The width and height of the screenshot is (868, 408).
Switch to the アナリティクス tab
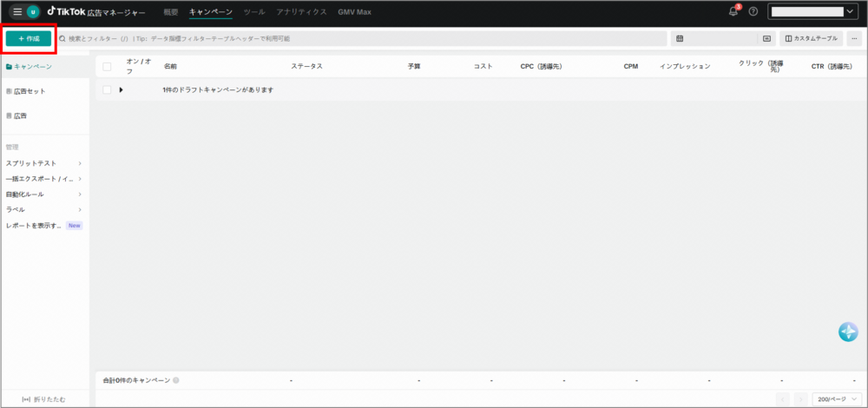tap(301, 12)
